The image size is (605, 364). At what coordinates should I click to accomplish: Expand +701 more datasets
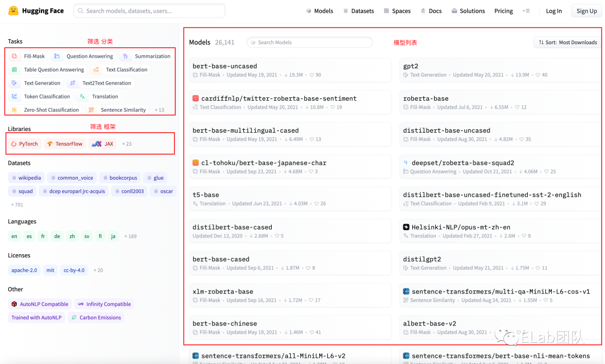coord(17,205)
